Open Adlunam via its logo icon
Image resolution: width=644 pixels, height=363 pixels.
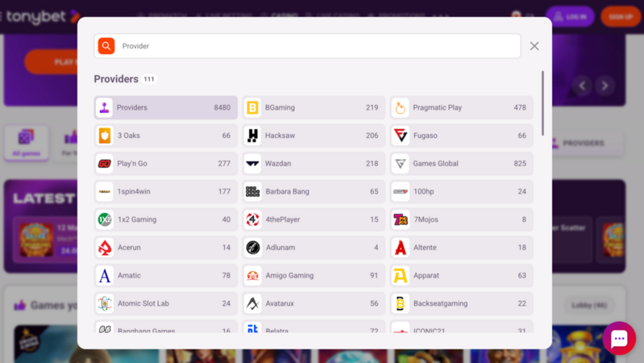(252, 248)
